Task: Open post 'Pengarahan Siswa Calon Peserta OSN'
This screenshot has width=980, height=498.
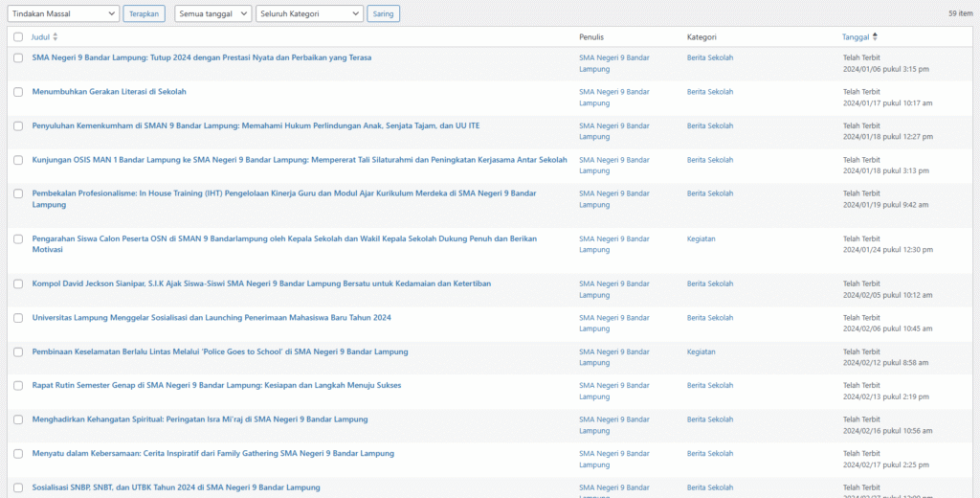Action: click(284, 244)
